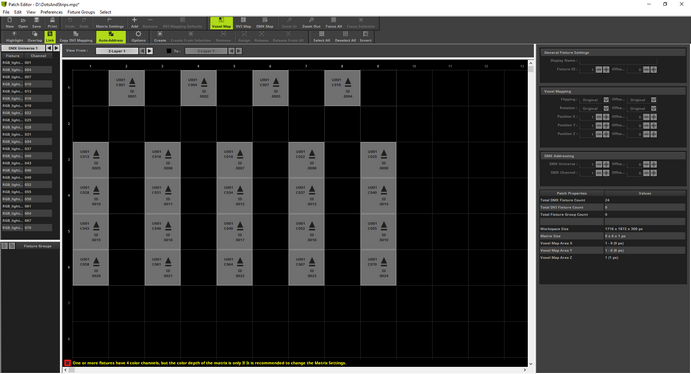Open the Fixture Groups menu
This screenshot has width=691, height=374.
click(81, 12)
